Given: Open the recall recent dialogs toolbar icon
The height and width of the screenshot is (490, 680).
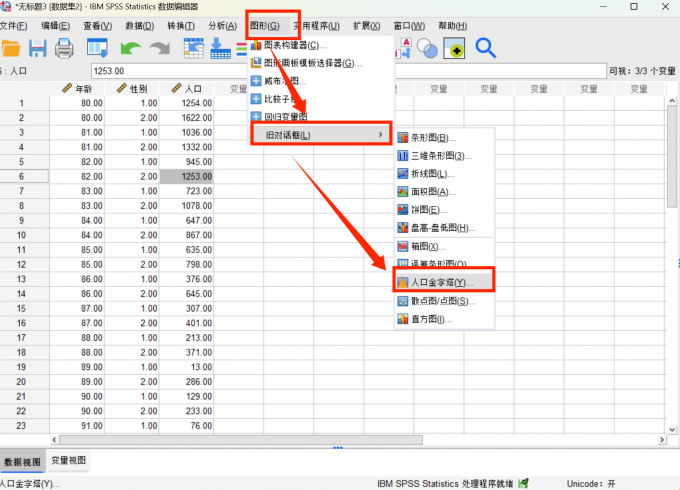Looking at the screenshot, I should [97, 48].
